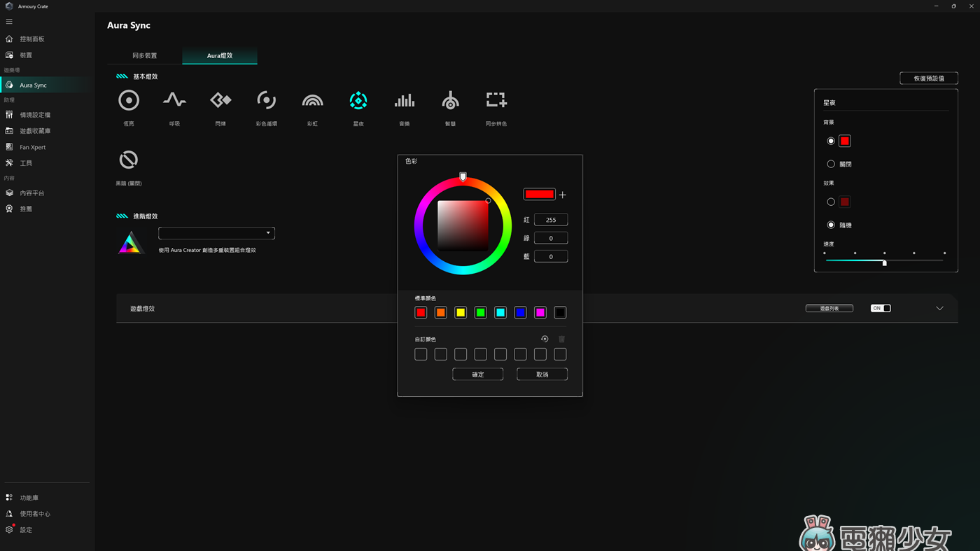Viewport: 980px width, 551px height.
Task: Open the 遊戲列表 game list button
Action: tap(829, 308)
